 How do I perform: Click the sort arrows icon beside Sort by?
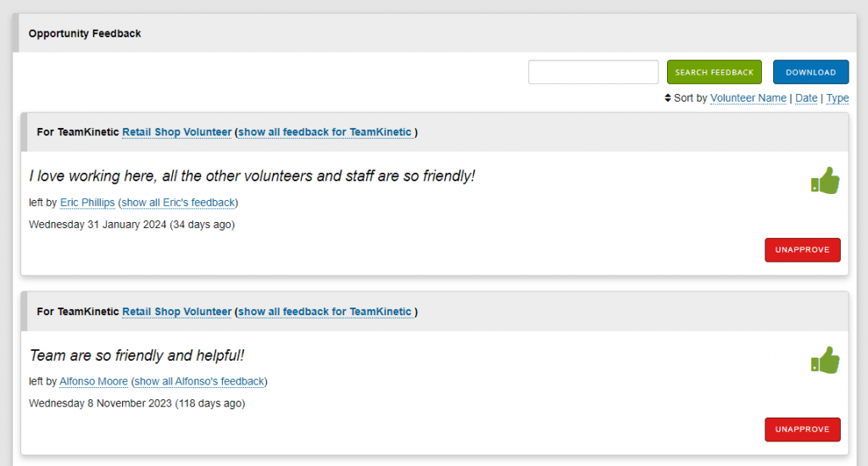(668, 98)
